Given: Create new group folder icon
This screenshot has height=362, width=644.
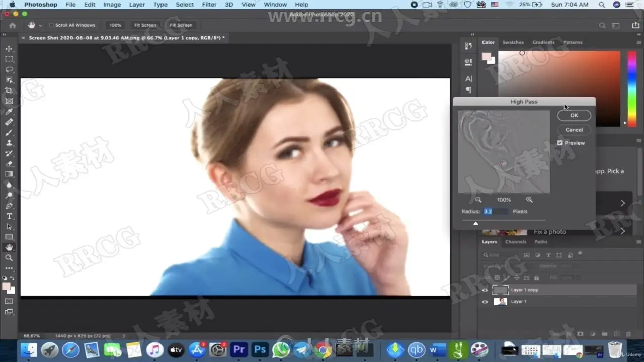Looking at the screenshot, I should [x=605, y=334].
